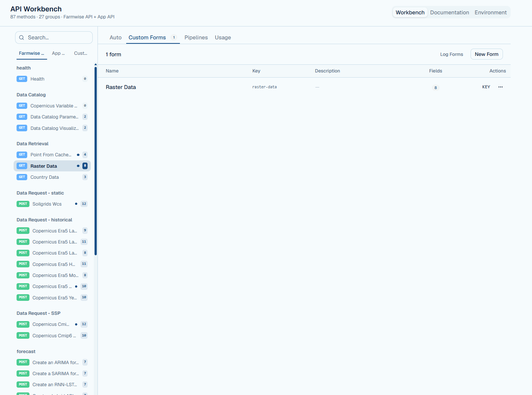The height and width of the screenshot is (395, 532).
Task: Click the Custom Forms count badge 1
Action: [174, 38]
